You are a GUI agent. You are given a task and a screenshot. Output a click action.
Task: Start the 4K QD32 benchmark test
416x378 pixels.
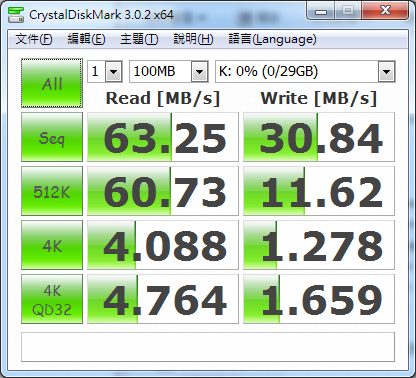point(52,299)
